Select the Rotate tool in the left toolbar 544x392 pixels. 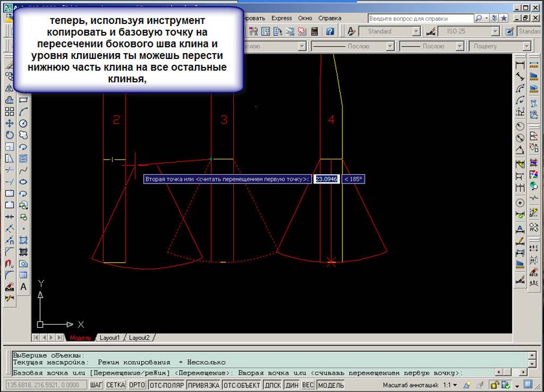[9, 135]
